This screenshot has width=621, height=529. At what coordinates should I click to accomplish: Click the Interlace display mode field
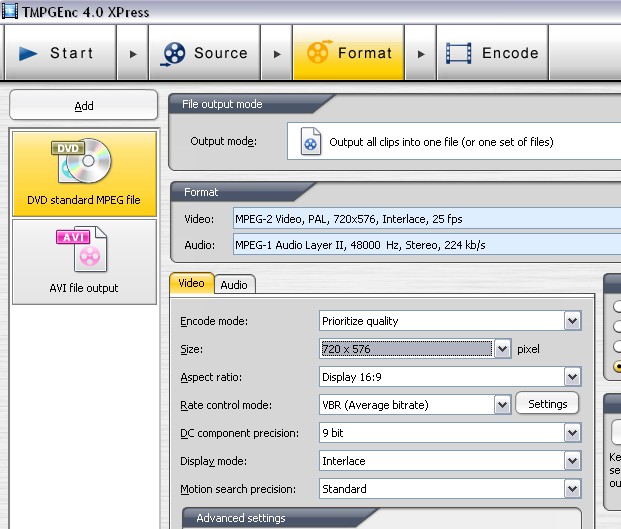pyautogui.click(x=450, y=461)
